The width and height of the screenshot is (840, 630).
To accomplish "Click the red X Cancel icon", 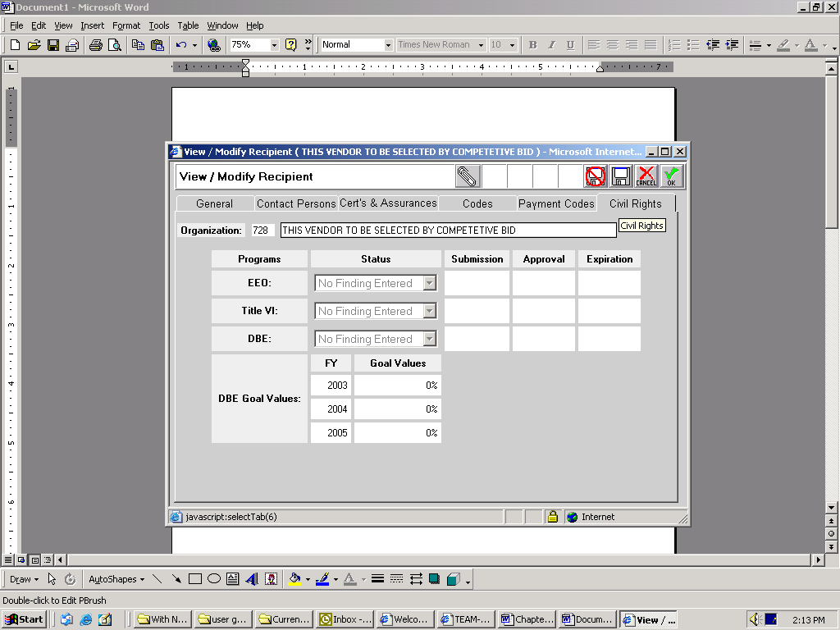I will (646, 176).
